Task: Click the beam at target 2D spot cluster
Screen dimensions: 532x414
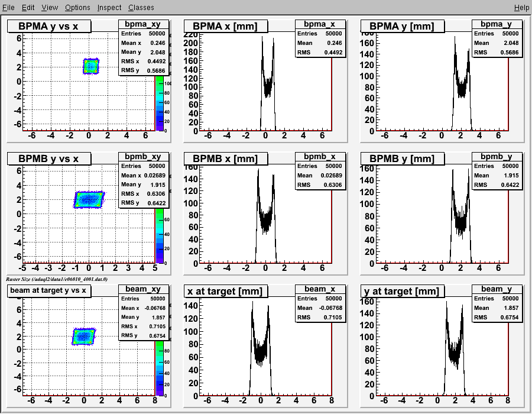Action: (x=84, y=337)
